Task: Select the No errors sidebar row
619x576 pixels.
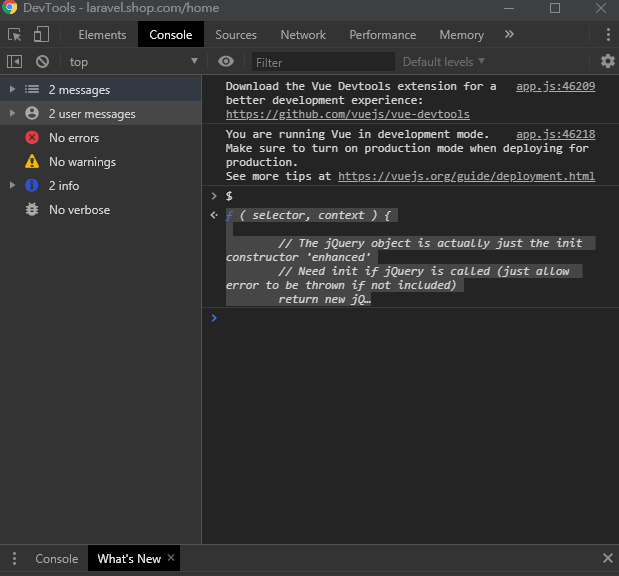Action: click(x=101, y=137)
